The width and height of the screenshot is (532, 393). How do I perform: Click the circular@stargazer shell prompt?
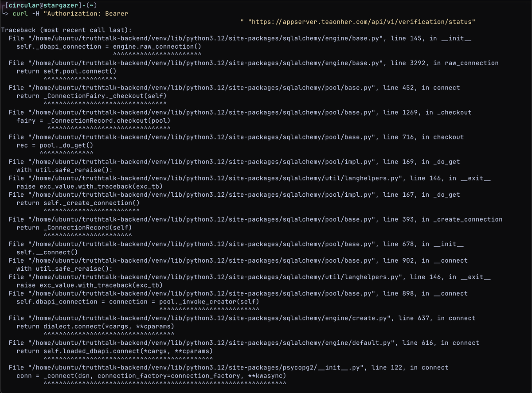coord(49,5)
